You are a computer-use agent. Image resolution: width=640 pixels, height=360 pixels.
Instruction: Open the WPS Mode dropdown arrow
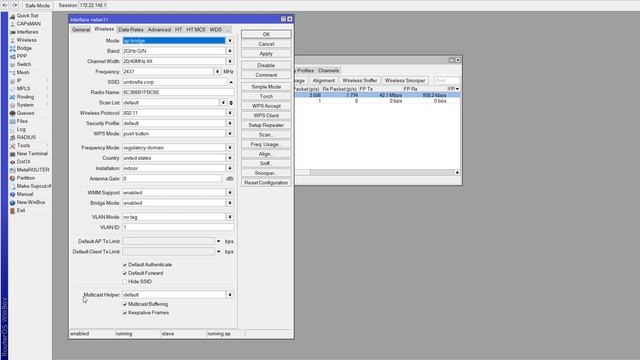pos(230,133)
